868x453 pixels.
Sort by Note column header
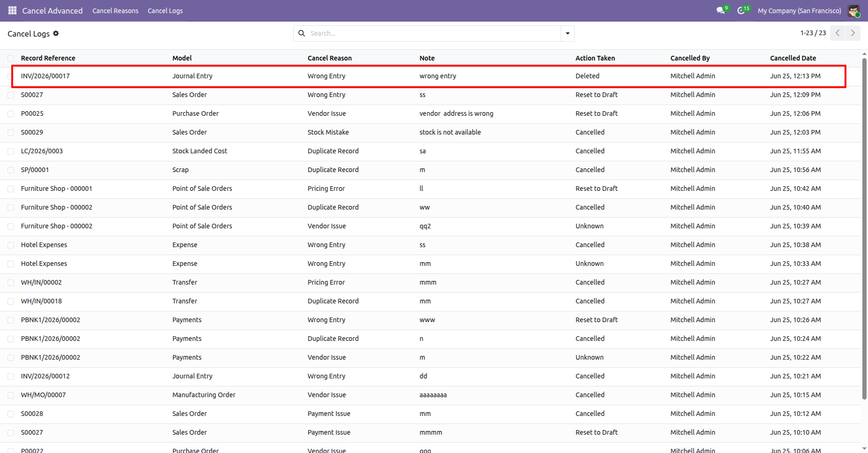point(427,58)
